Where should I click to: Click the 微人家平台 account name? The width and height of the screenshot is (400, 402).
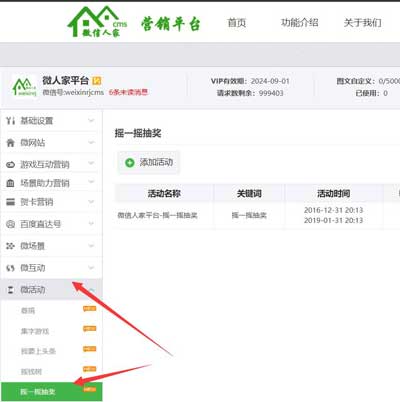tap(65, 80)
